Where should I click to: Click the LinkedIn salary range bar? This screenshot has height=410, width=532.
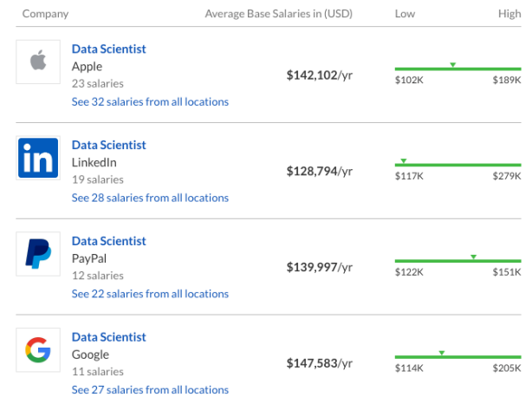coord(458,165)
